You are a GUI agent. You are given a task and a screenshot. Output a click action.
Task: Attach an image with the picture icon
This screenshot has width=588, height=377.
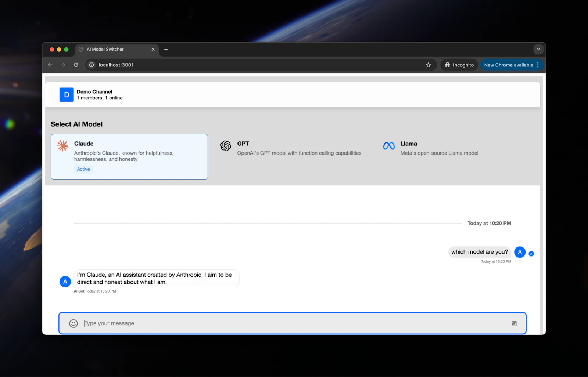click(x=514, y=323)
